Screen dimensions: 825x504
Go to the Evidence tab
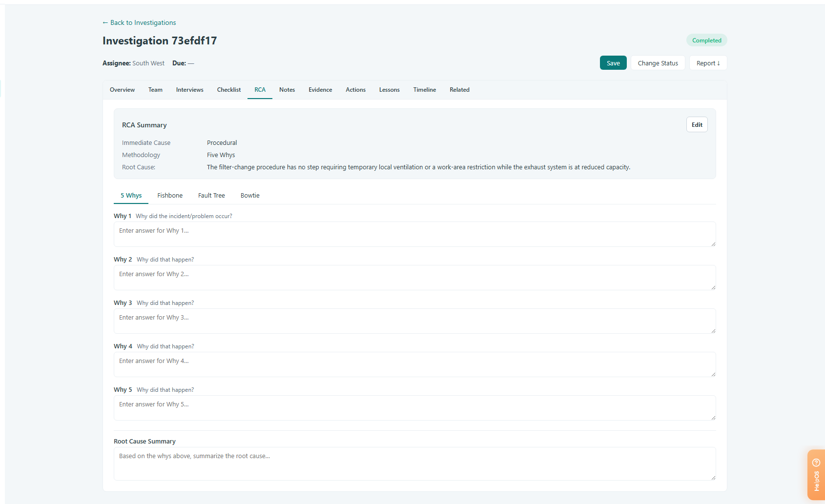(320, 90)
